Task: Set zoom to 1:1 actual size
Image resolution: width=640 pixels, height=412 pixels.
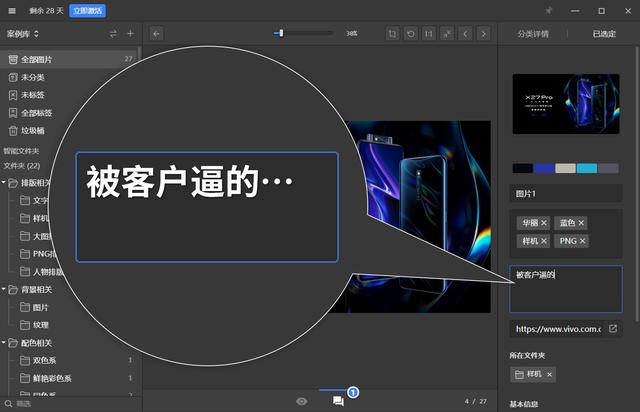Action: [x=428, y=33]
